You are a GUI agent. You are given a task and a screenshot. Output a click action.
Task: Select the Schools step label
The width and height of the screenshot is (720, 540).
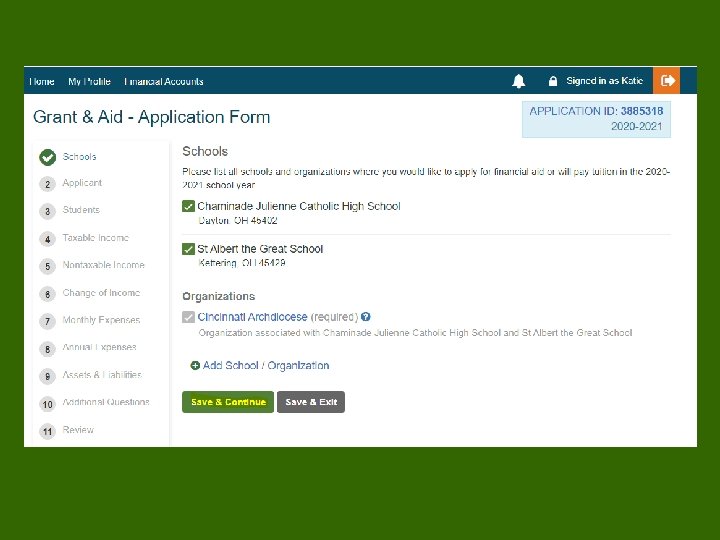coord(79,157)
